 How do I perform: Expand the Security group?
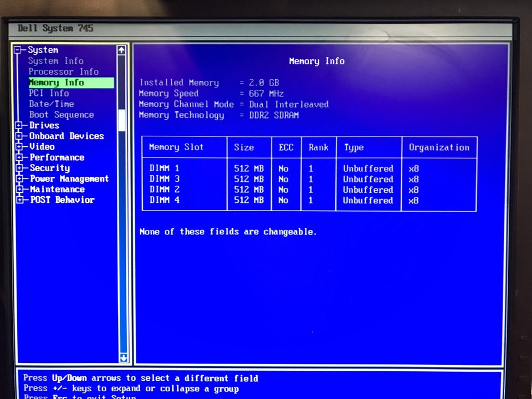coord(19,168)
